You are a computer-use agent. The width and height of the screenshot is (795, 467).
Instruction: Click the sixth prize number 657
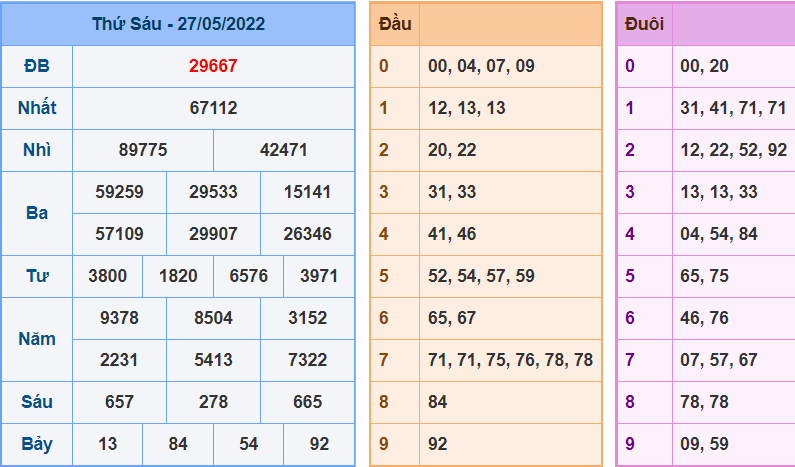tap(120, 403)
